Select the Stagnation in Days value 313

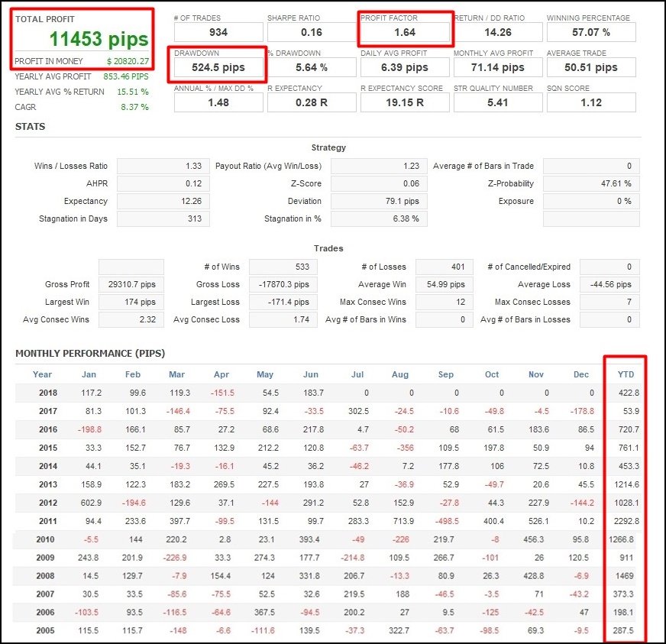coord(163,218)
